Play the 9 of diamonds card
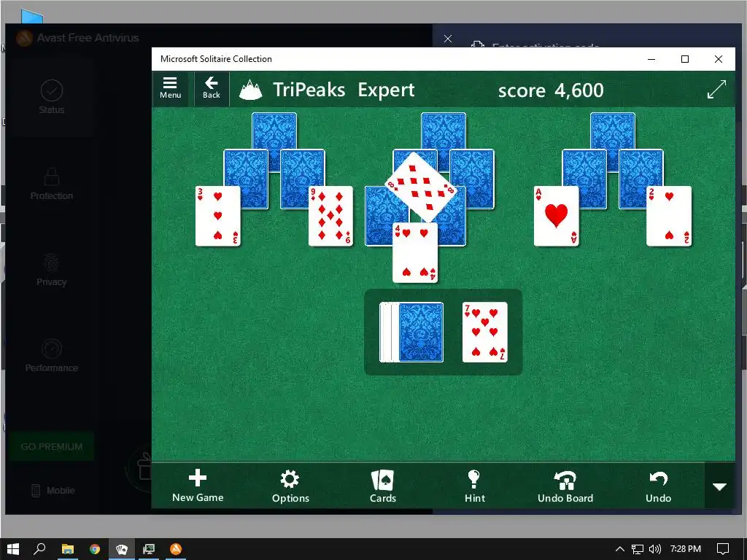 (x=330, y=216)
